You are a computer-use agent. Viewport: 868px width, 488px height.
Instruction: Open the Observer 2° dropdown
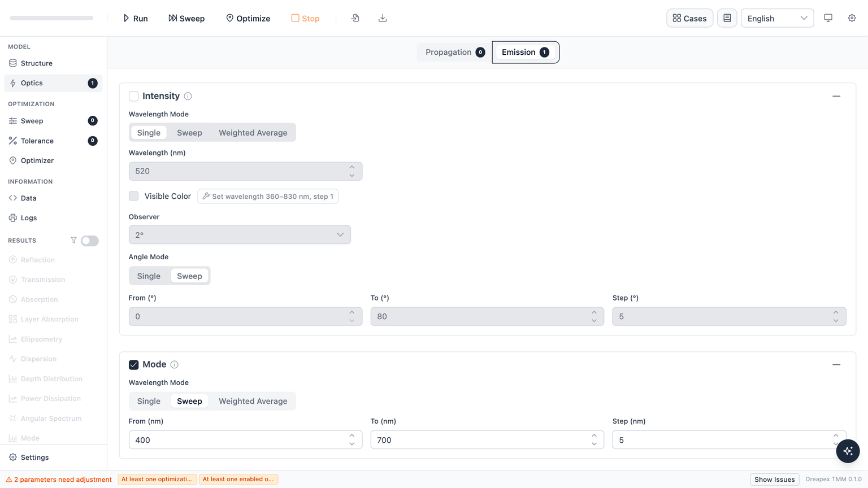[x=240, y=235]
